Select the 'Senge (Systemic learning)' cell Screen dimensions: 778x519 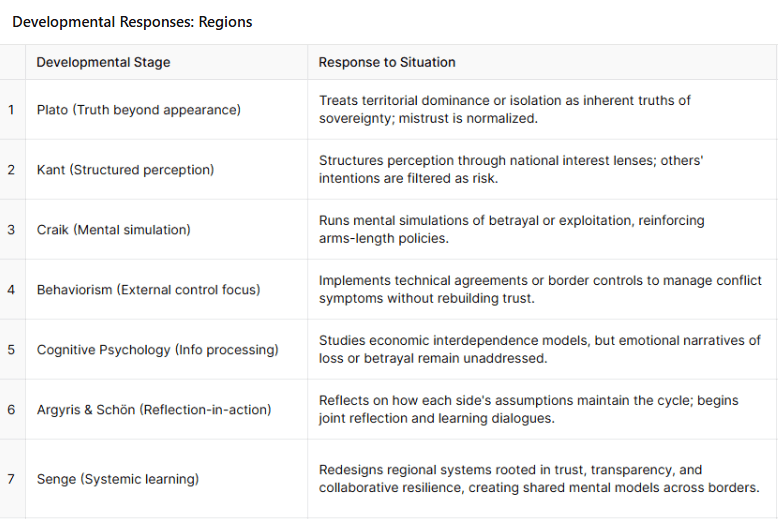(117, 479)
